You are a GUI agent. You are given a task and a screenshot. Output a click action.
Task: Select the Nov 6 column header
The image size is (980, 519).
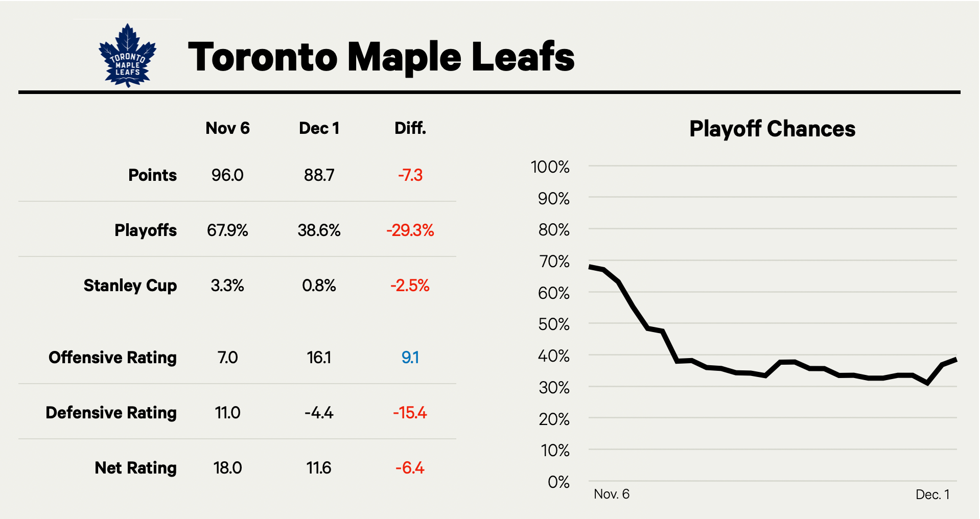click(227, 128)
